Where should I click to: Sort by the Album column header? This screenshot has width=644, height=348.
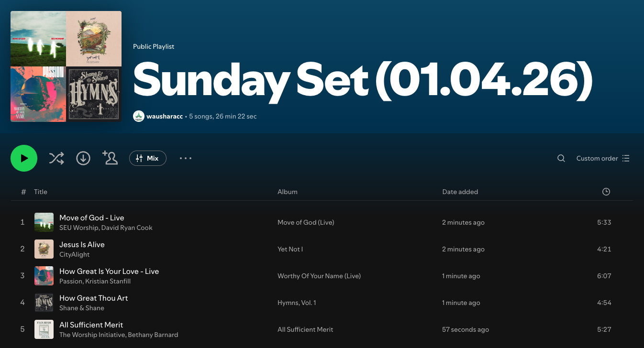pyautogui.click(x=288, y=192)
